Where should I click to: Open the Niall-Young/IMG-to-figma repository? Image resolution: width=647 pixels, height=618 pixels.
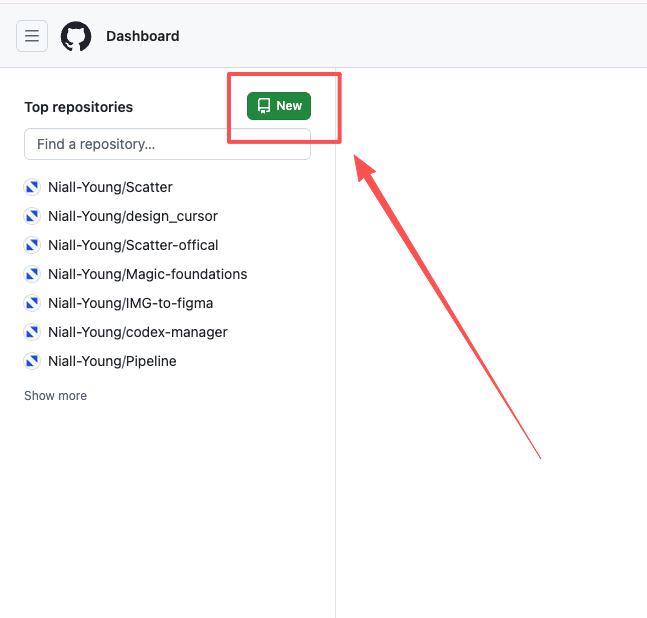[x=130, y=303]
